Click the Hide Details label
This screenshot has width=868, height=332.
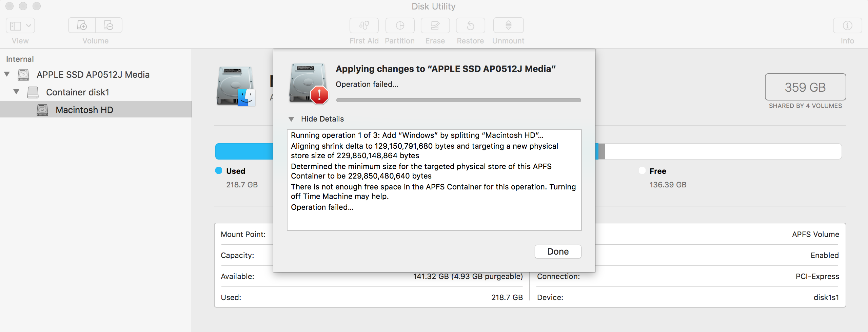[x=322, y=119]
